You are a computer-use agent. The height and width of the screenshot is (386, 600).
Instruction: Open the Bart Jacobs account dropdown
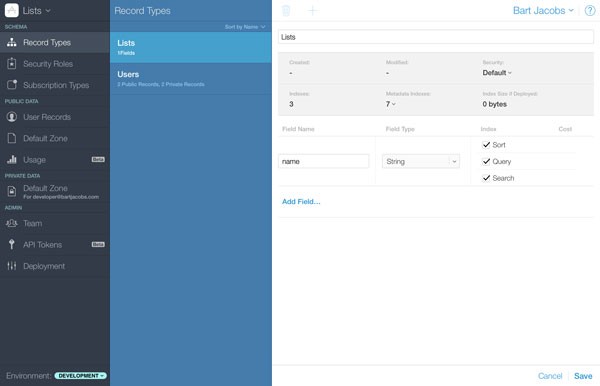543,11
